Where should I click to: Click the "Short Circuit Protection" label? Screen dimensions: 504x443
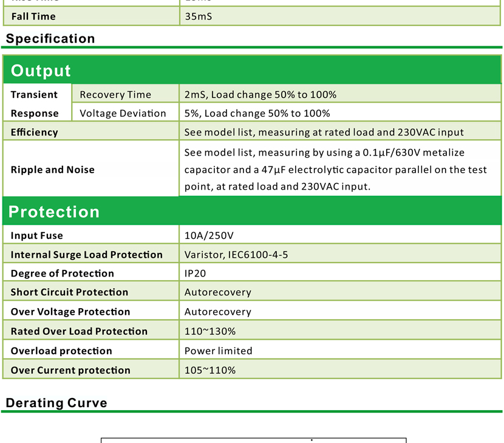(69, 292)
